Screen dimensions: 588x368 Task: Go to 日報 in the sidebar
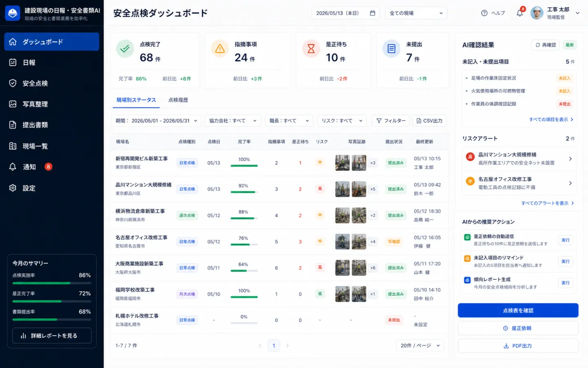51,62
